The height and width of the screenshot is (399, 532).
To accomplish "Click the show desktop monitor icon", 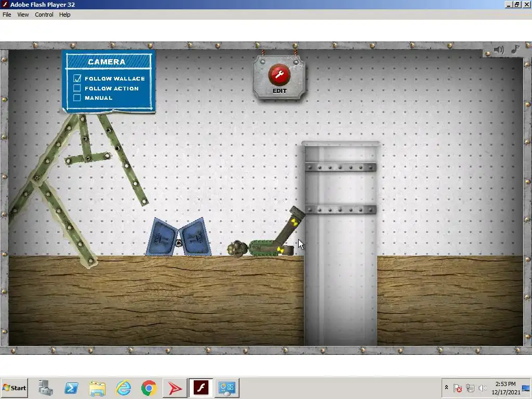I will pyautogui.click(x=526, y=388).
